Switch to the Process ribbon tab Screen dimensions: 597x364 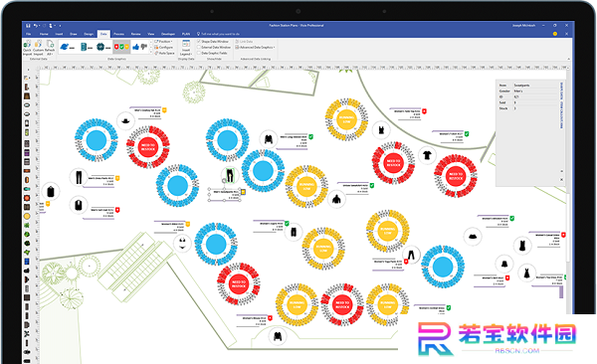[118, 34]
